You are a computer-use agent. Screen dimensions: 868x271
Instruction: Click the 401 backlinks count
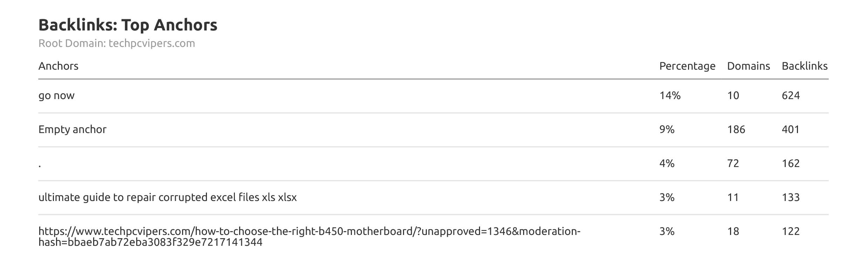pos(791,130)
